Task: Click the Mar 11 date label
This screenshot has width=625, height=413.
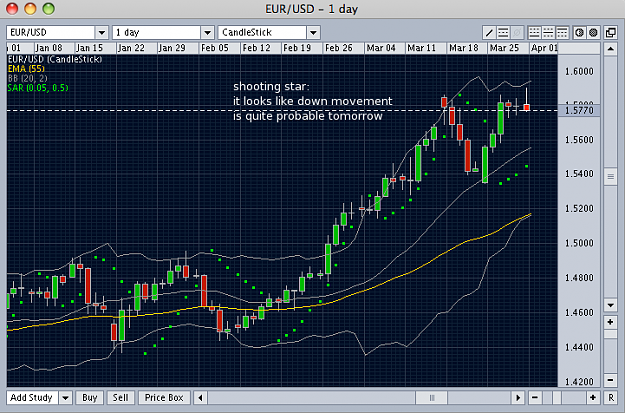Action: click(x=422, y=48)
